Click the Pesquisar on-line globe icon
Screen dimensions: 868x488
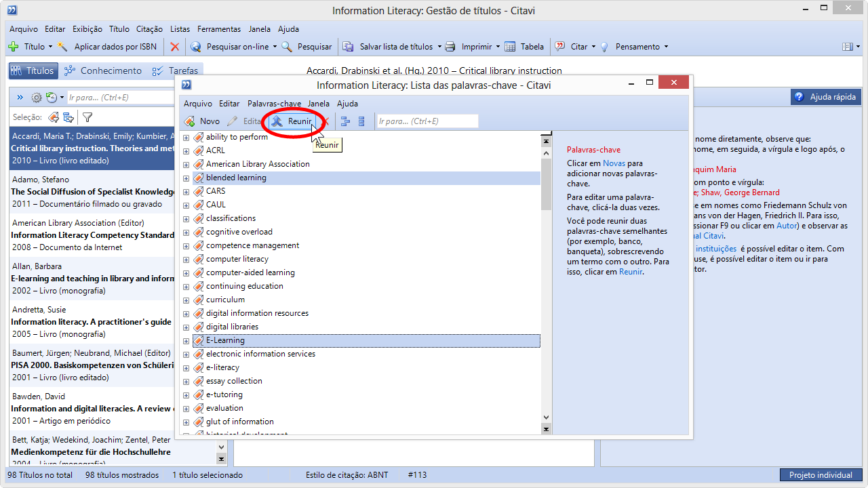(x=196, y=47)
